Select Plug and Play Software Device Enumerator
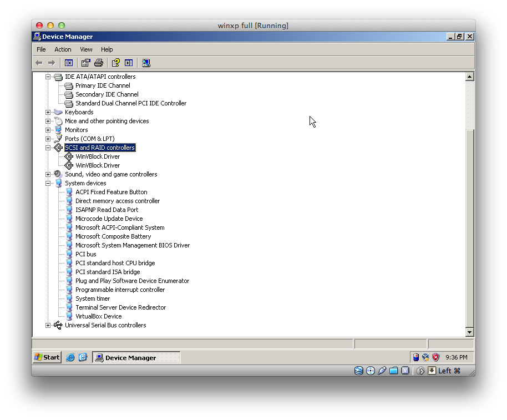Image resolution: width=507 pixels, height=420 pixels. [x=132, y=281]
